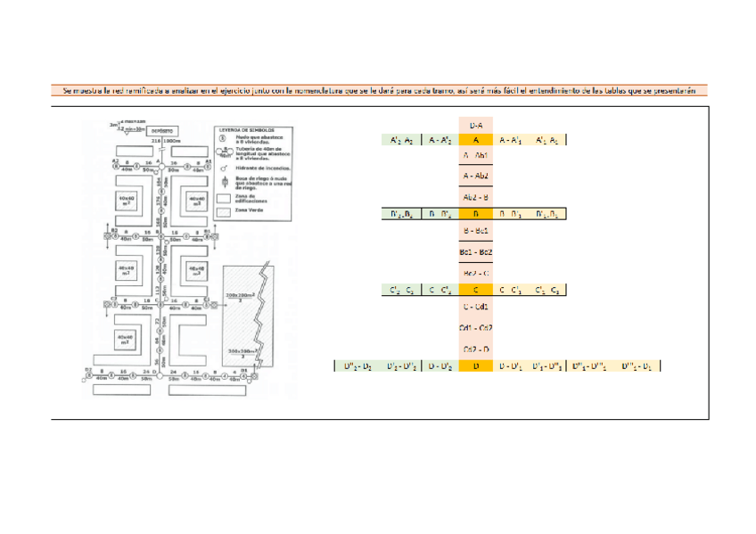Select the yellow cell 'C'1 - C1'
756x534 pixels.
coord(546,290)
